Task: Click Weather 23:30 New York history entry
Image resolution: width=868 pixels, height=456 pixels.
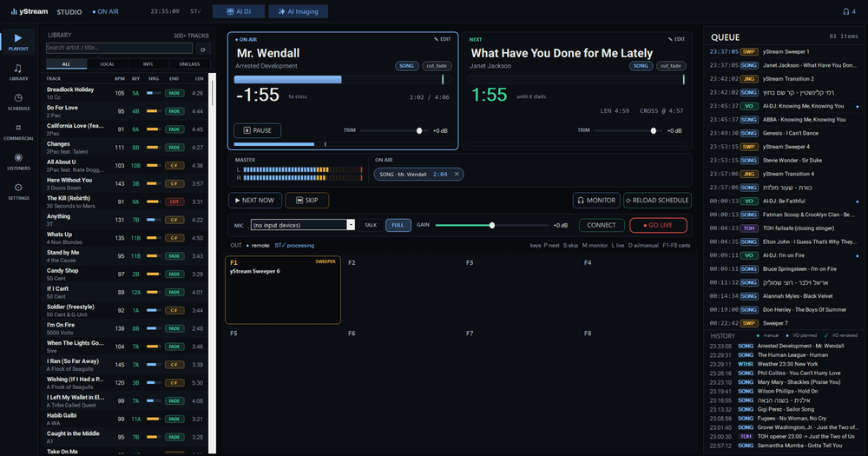Action: click(784, 364)
